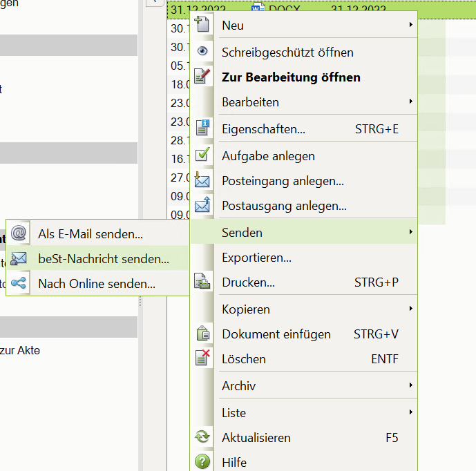Viewport: 476px width, 471px height.
Task: Open the Liste menu entry
Action: click(x=304, y=413)
